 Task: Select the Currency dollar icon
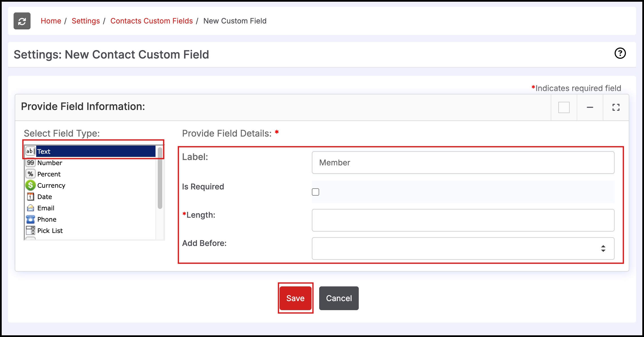pos(30,185)
